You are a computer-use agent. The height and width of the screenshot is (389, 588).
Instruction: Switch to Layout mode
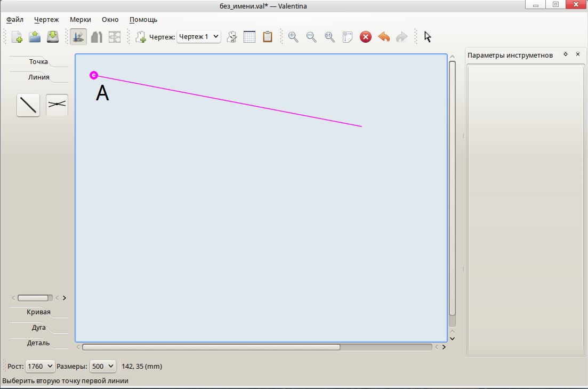coord(115,37)
